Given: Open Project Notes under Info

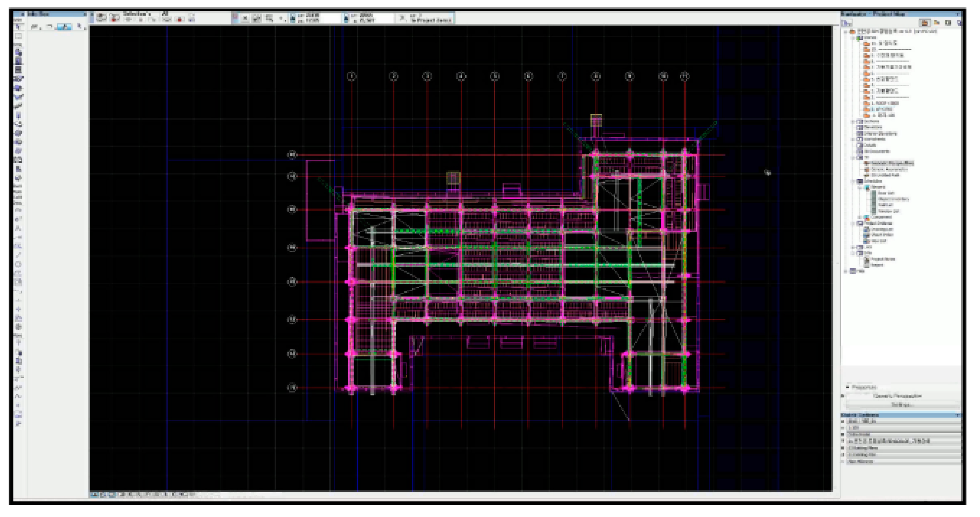Looking at the screenshot, I should click(x=883, y=259).
